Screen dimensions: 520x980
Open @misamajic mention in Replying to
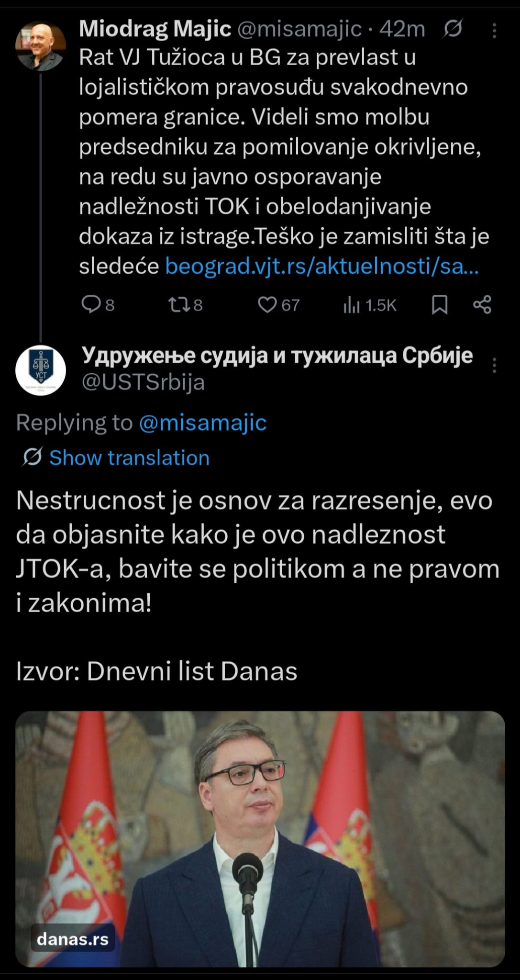click(x=202, y=423)
